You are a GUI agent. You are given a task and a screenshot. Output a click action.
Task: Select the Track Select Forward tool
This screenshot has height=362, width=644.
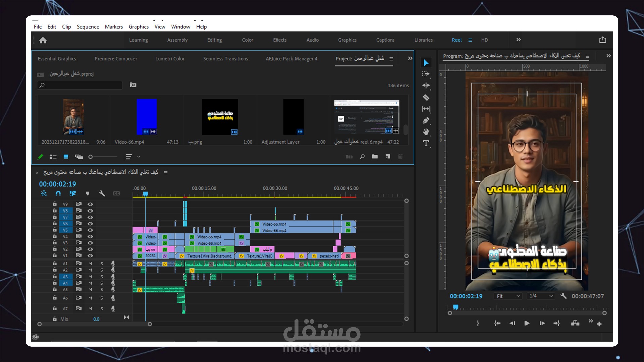(426, 74)
